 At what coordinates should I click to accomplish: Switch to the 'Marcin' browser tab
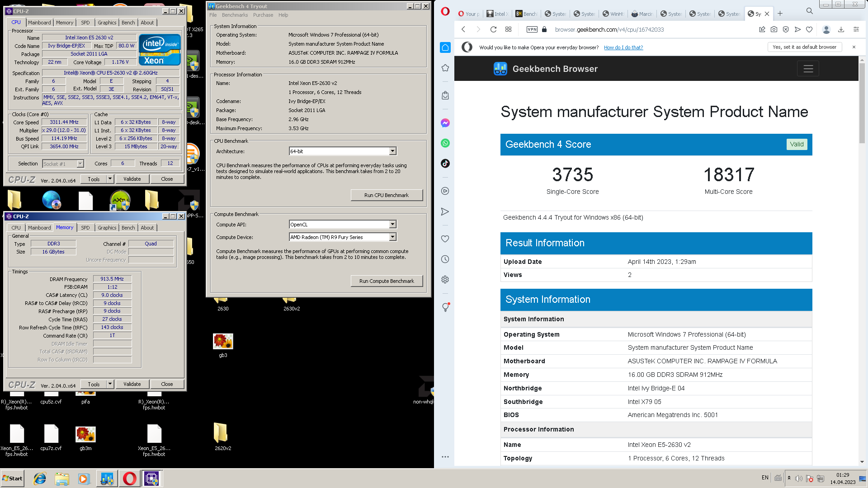click(x=642, y=14)
